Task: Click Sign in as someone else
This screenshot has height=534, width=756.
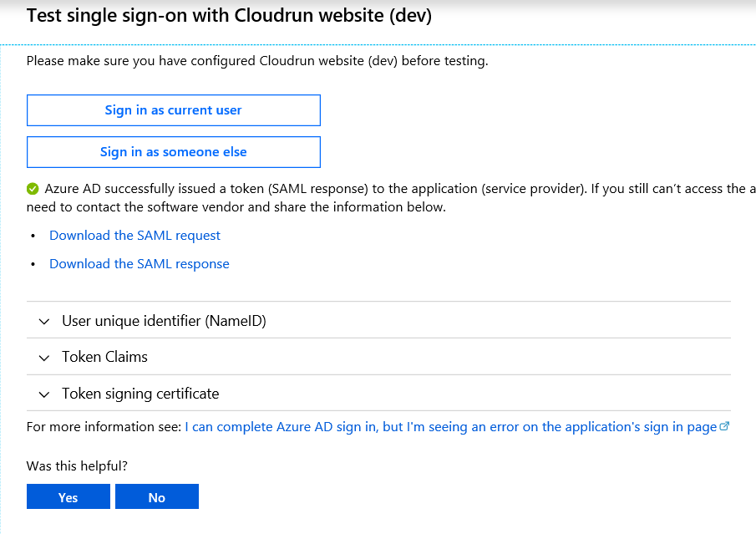Action: point(173,151)
